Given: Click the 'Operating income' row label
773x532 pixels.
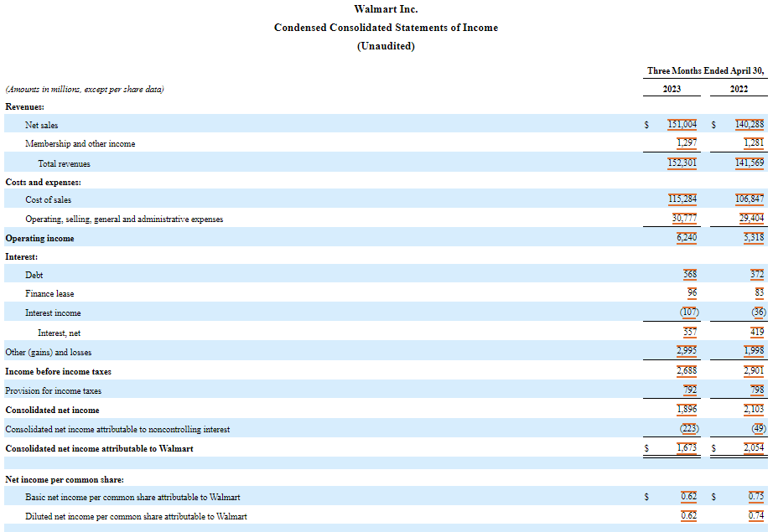Looking at the screenshot, I should point(40,239).
